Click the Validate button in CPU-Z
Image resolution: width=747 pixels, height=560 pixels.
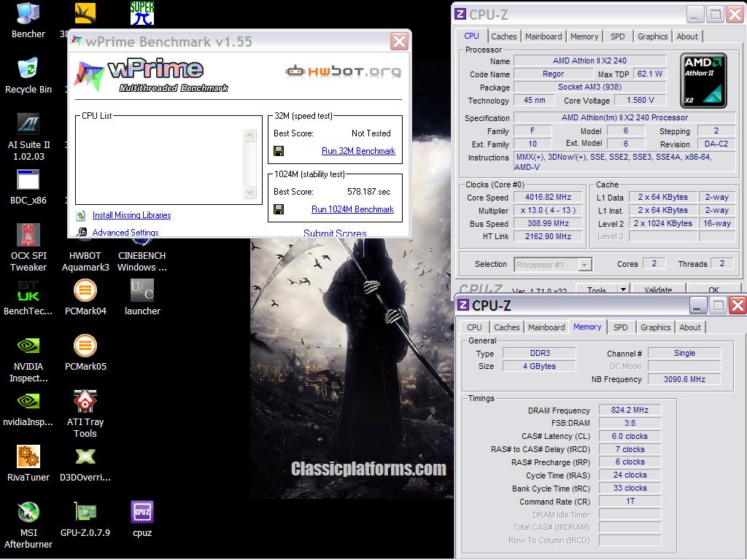point(658,289)
